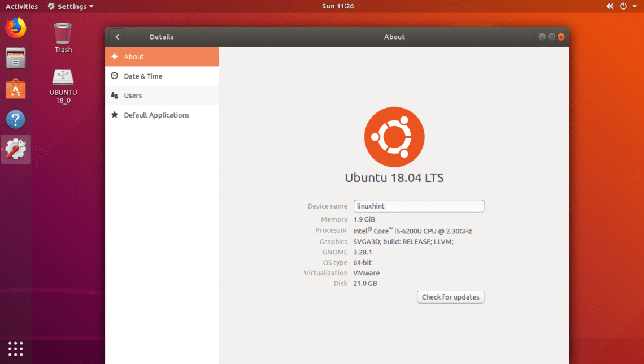The width and height of the screenshot is (644, 364).
Task: Open the Help question mark icon
Action: pos(16,119)
